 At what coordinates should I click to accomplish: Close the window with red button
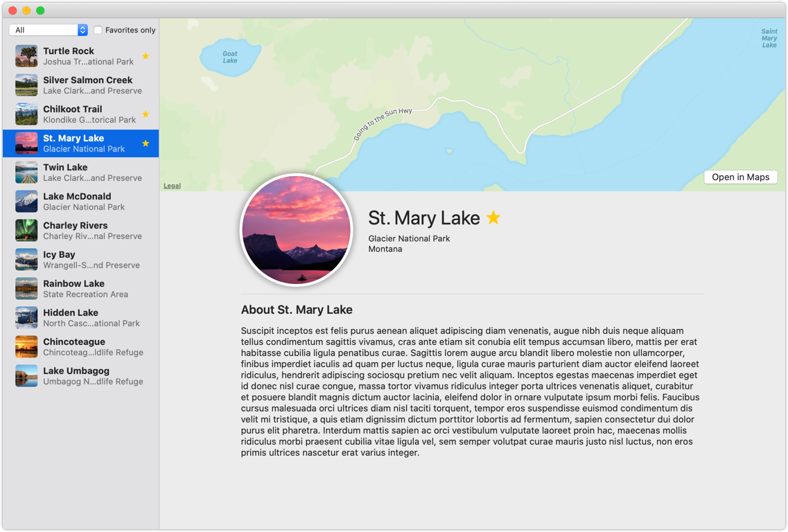(13, 10)
